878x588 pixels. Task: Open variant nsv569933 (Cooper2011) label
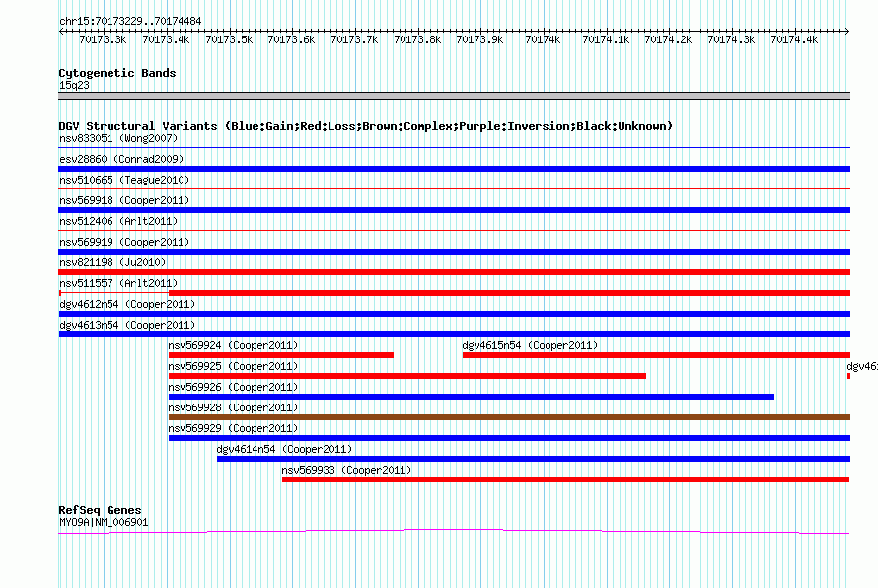click(346, 470)
